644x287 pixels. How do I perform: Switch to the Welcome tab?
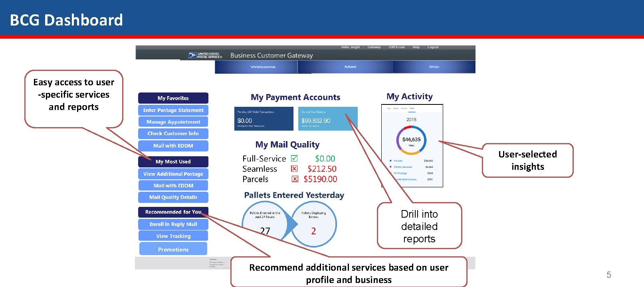click(256, 67)
